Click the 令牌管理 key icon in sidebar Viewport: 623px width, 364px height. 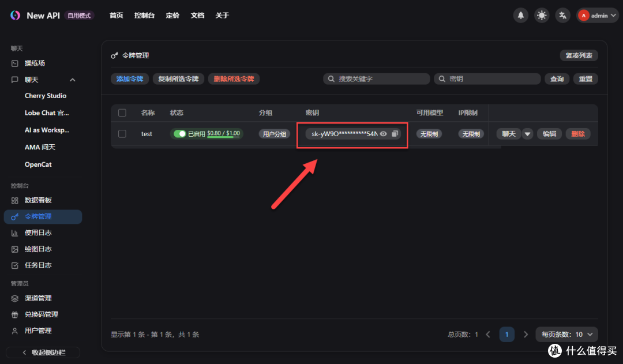(14, 216)
